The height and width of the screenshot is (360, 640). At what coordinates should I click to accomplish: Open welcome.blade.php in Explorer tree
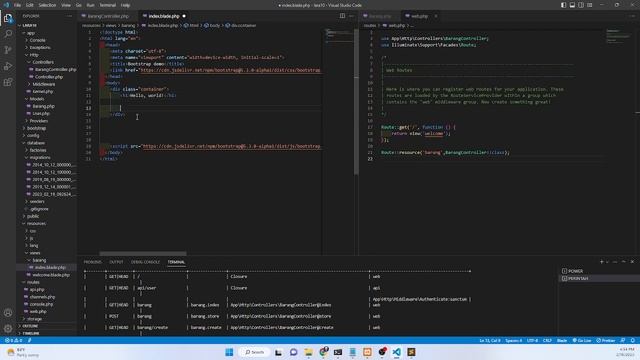pyautogui.click(x=49, y=275)
